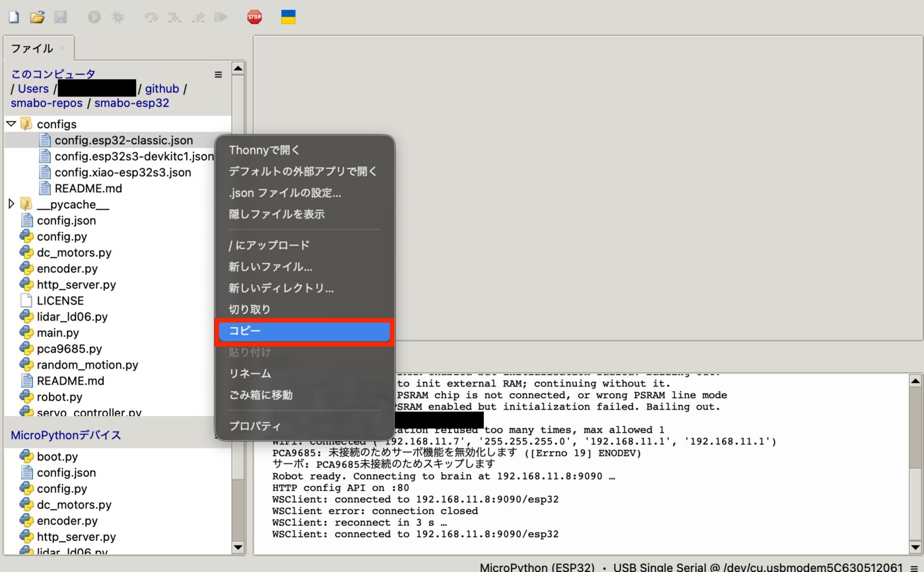Stop the backend with the red STOP icon
924x572 pixels.
254,17
